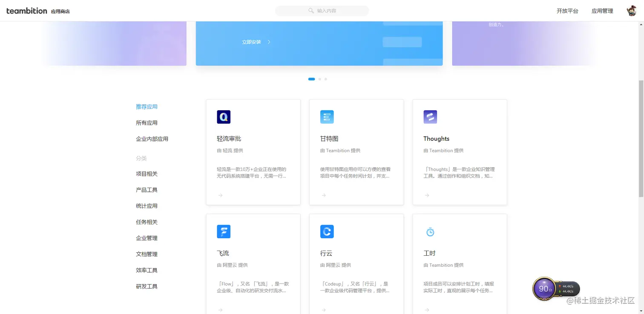This screenshot has width=644, height=314.
Task: Select 所有应用 in sidebar
Action: [x=147, y=123]
